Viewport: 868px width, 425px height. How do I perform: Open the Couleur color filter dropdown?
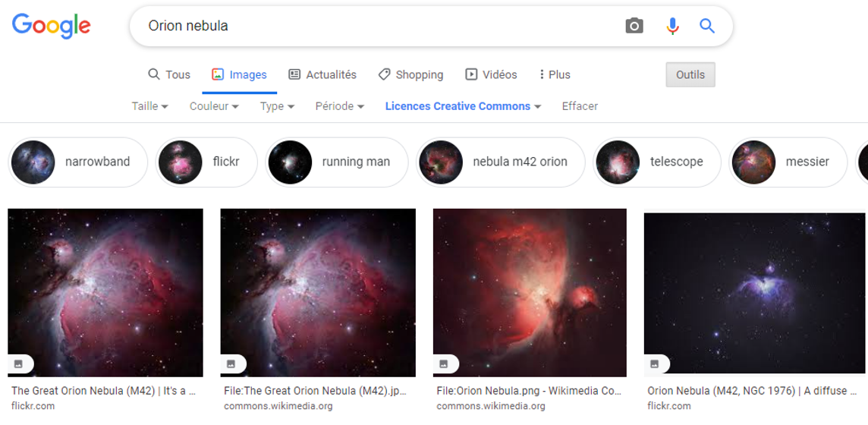[x=214, y=106]
